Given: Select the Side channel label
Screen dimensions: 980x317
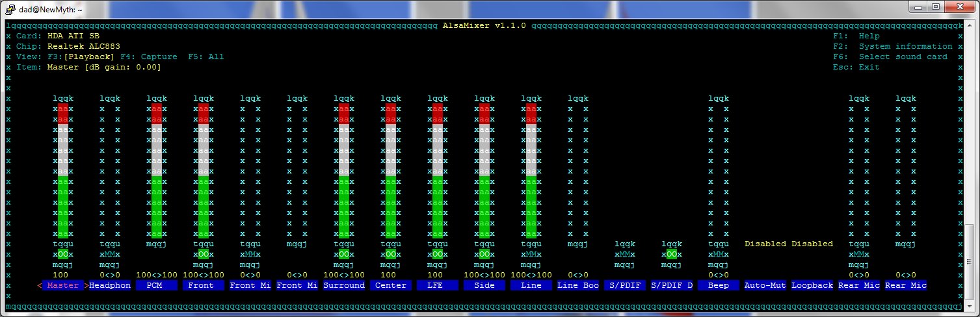Looking at the screenshot, I should coord(484,285).
